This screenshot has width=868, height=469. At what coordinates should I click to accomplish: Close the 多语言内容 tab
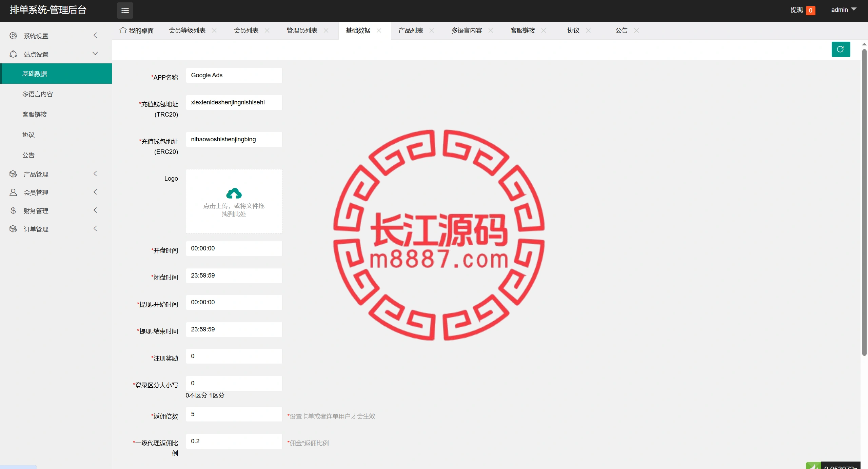[491, 30]
